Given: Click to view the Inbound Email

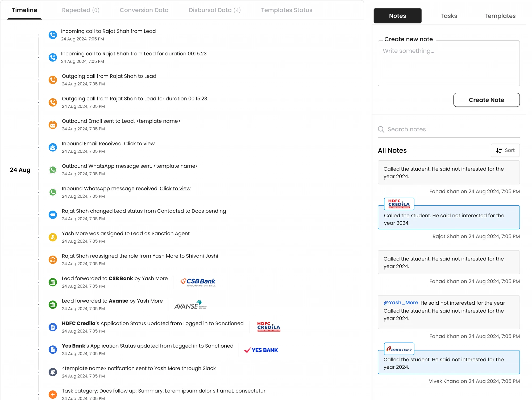Looking at the screenshot, I should (x=139, y=144).
